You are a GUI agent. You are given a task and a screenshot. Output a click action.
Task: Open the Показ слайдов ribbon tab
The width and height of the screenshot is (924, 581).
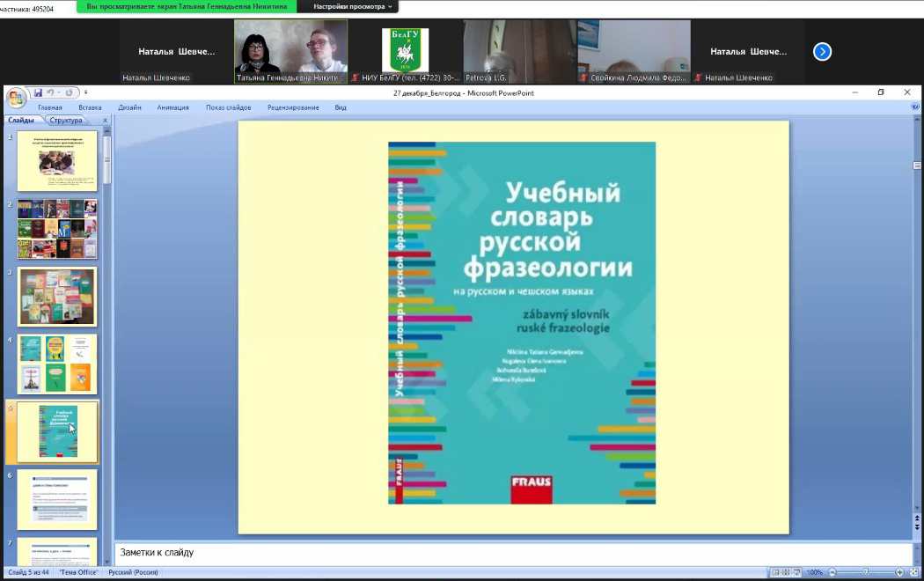[x=228, y=107]
